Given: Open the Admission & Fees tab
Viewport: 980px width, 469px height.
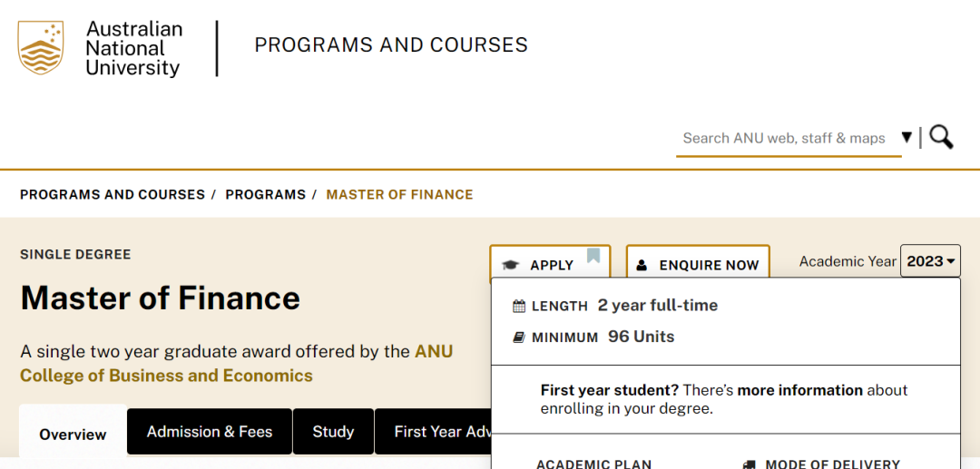Looking at the screenshot, I should coord(210,432).
